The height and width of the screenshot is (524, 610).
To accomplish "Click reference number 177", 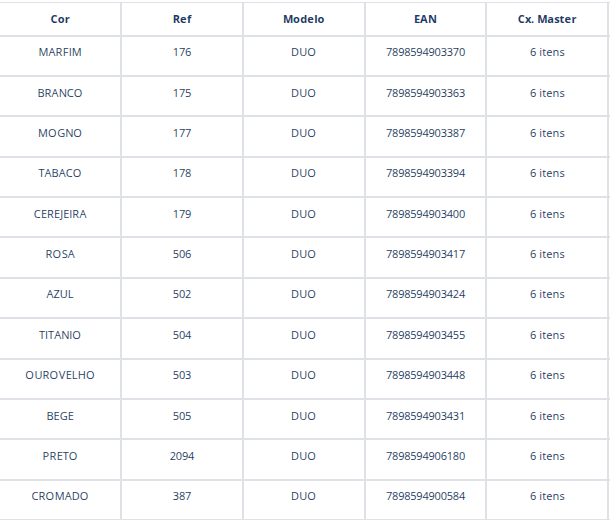I will (x=182, y=133).
